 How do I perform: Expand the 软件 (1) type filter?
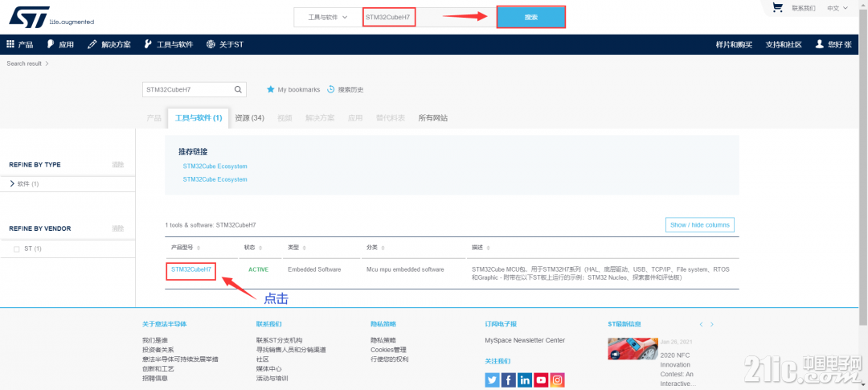click(12, 183)
